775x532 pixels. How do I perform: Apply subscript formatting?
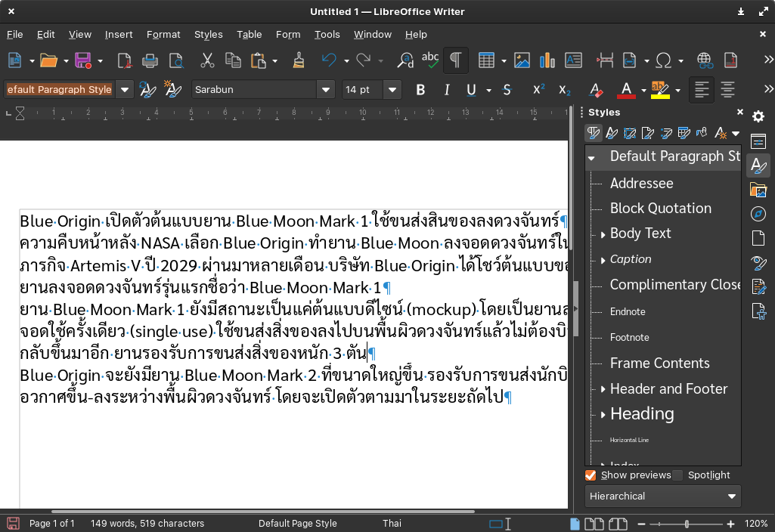click(x=565, y=89)
